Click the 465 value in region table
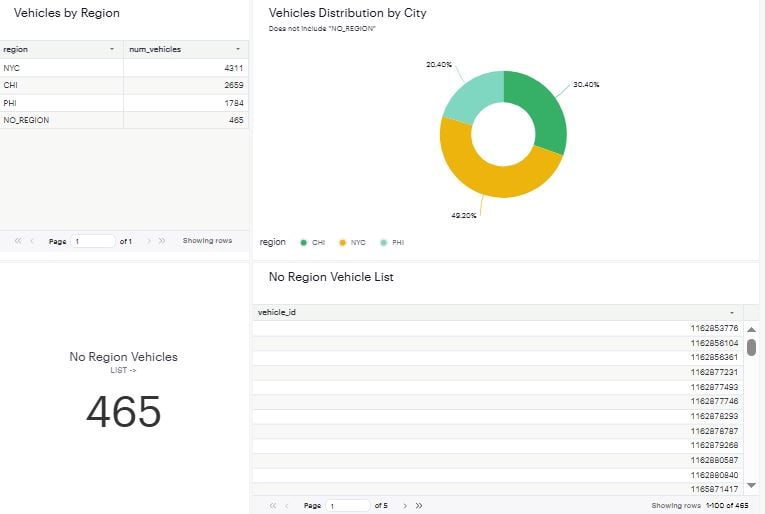The height and width of the screenshot is (514, 765). (236, 120)
